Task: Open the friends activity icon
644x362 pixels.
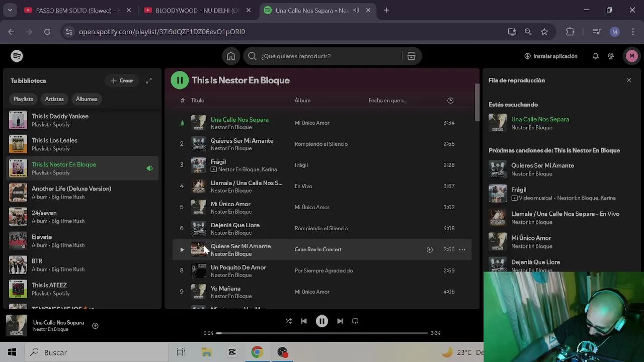Action: [611, 56]
